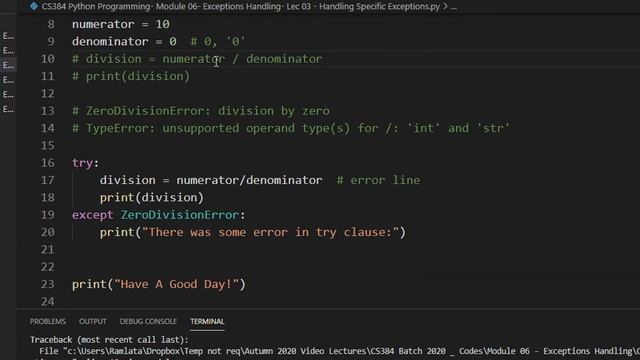Click the "# error line" comment
The width and height of the screenshot is (640, 360).
click(378, 180)
